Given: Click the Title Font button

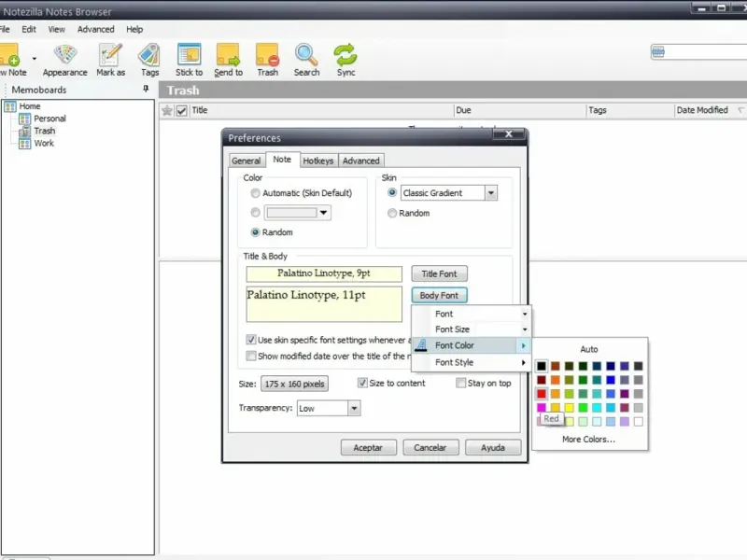Looking at the screenshot, I should pos(439,273).
